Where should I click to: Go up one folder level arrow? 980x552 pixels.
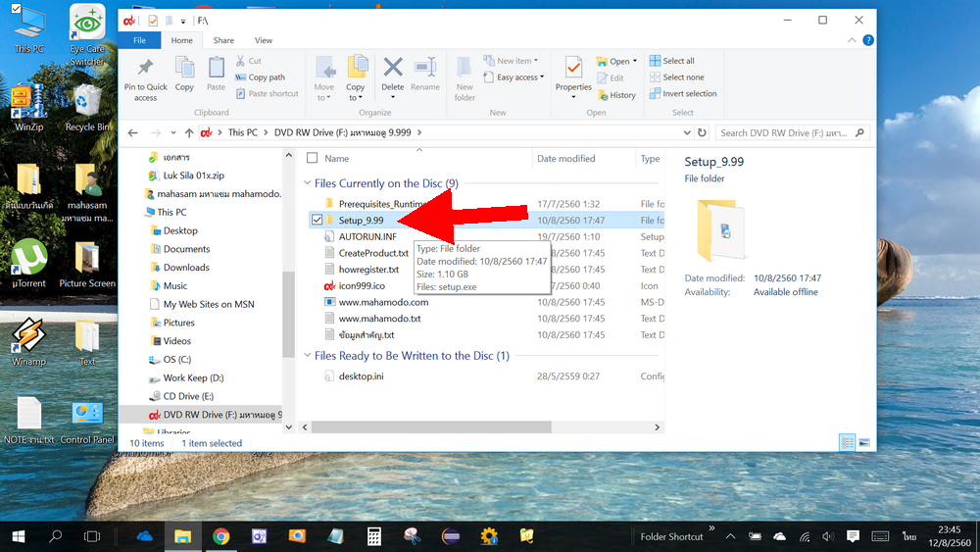[189, 132]
